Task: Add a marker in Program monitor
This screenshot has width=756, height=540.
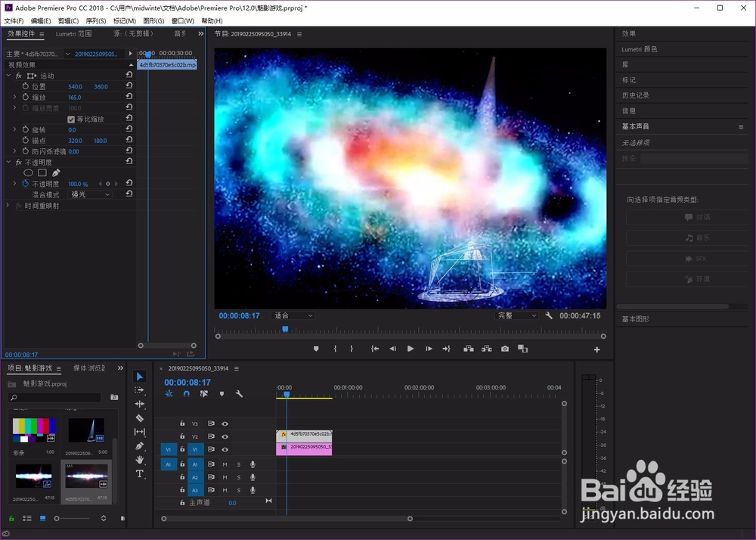Action: [316, 349]
